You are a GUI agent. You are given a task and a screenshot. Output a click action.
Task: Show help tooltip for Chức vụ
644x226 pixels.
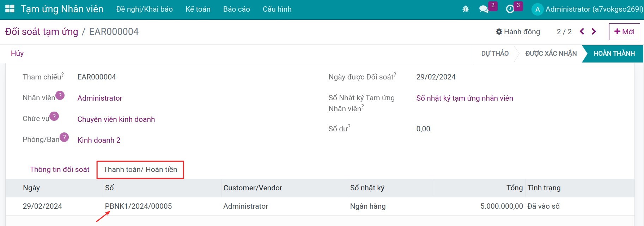[54, 116]
